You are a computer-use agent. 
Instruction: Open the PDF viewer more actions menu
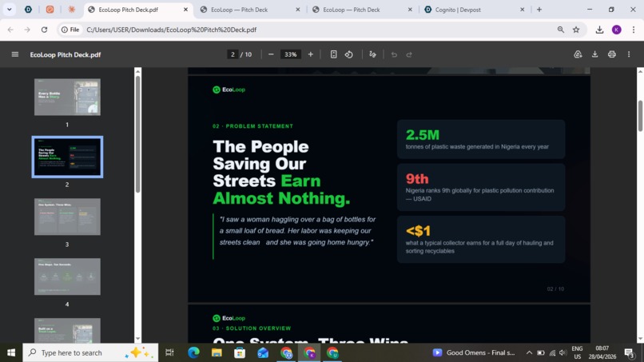pyautogui.click(x=629, y=54)
